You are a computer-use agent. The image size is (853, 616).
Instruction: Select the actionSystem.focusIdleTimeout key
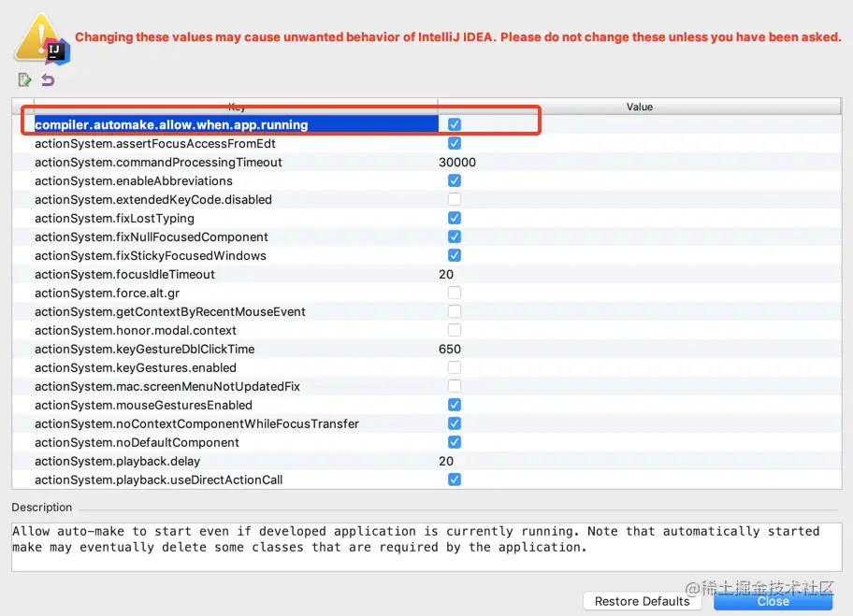(x=124, y=274)
